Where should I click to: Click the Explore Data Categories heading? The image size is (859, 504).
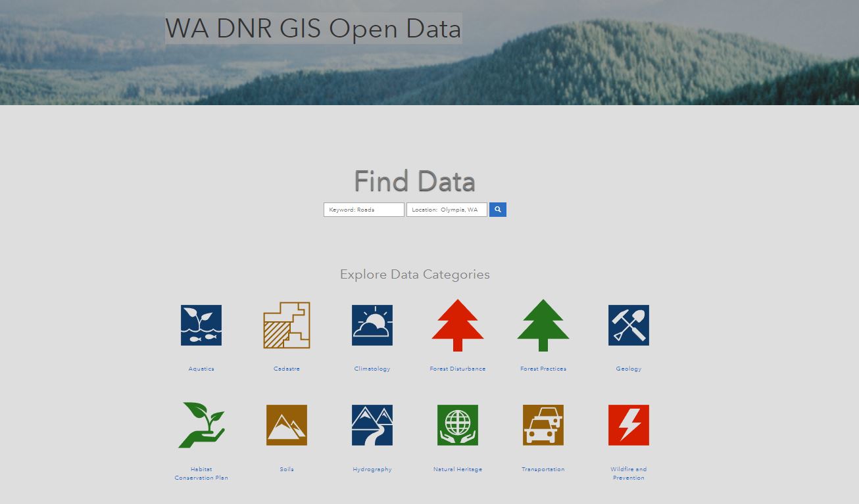pyautogui.click(x=415, y=275)
